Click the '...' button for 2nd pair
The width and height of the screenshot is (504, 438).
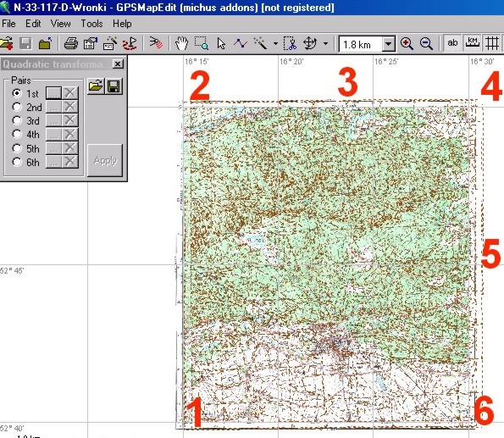53,107
